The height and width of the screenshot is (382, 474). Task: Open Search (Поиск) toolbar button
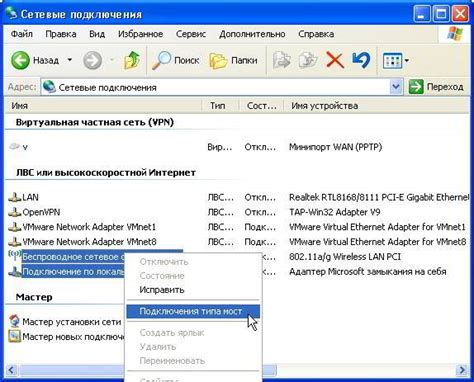pos(175,60)
